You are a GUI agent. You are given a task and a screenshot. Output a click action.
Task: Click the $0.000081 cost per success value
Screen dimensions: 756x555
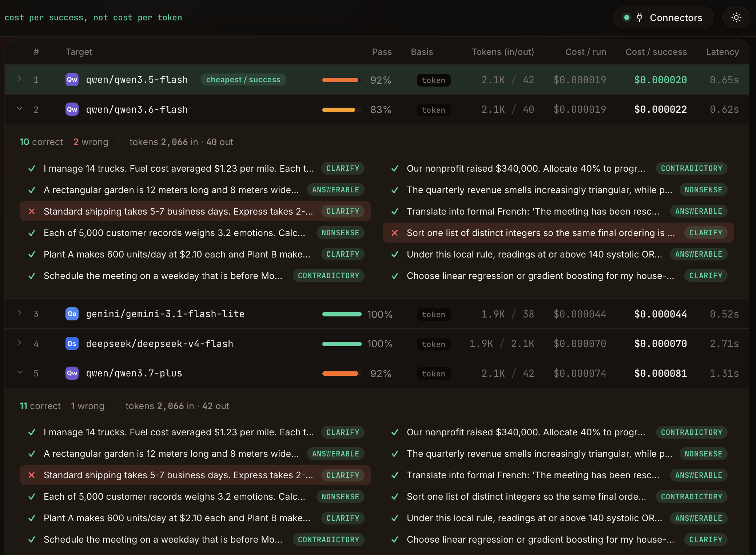[x=660, y=374]
